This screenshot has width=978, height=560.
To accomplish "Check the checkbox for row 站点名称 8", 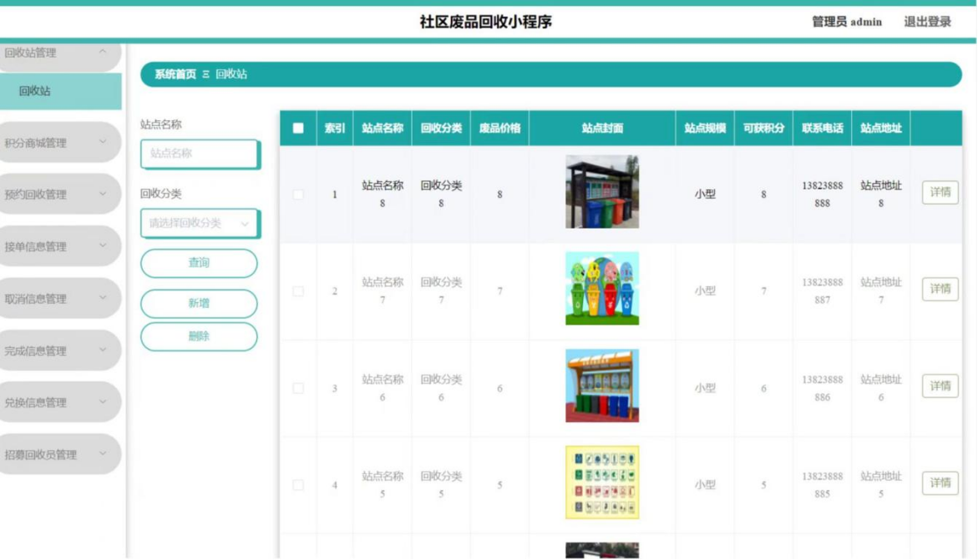I will [298, 194].
